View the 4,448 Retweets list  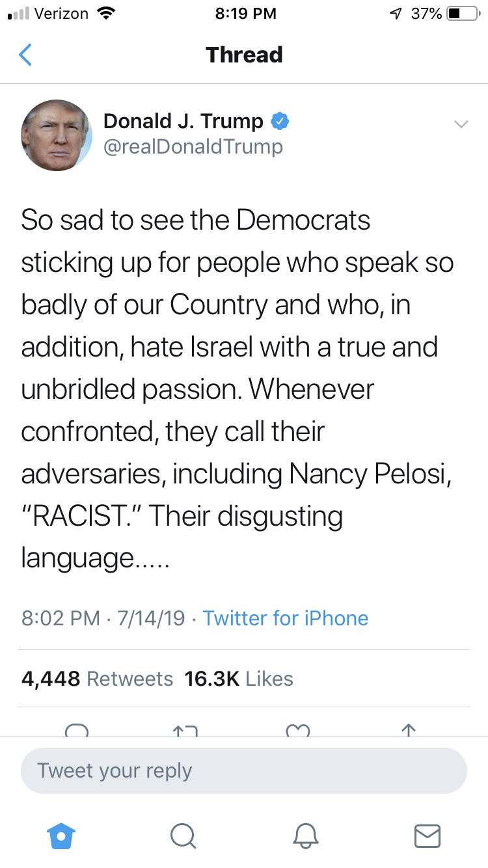pyautogui.click(x=98, y=679)
